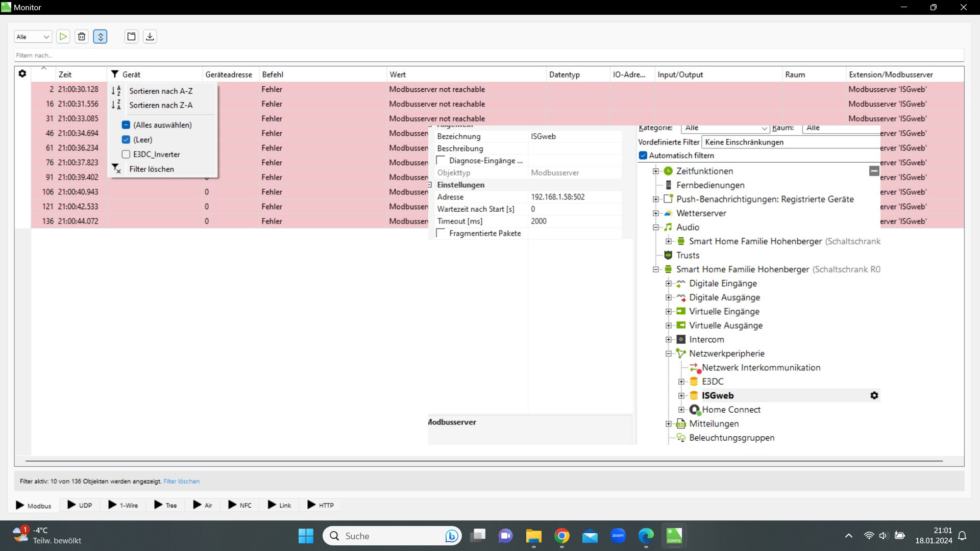The height and width of the screenshot is (551, 980).
Task: Expand the E3DC tree node
Action: (681, 382)
